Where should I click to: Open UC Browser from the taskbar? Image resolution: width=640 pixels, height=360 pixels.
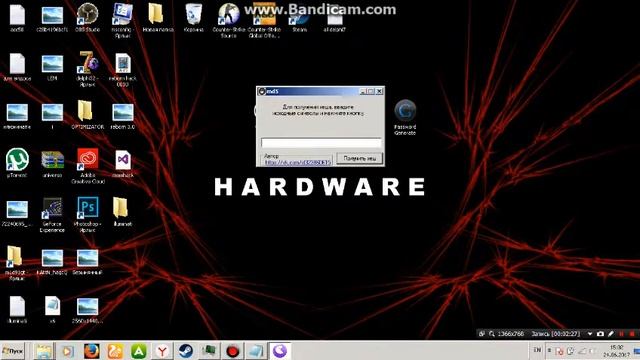point(116,351)
